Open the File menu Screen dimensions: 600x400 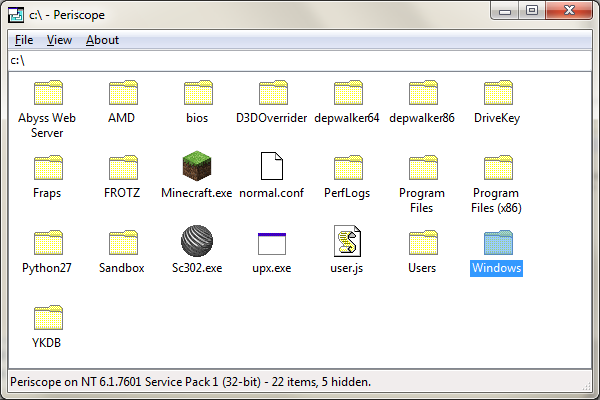coord(24,40)
